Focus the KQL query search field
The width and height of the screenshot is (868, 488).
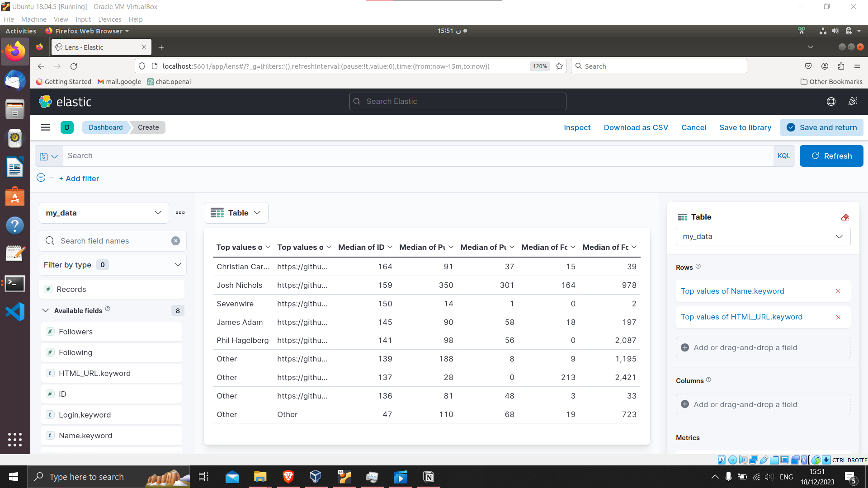(x=418, y=156)
